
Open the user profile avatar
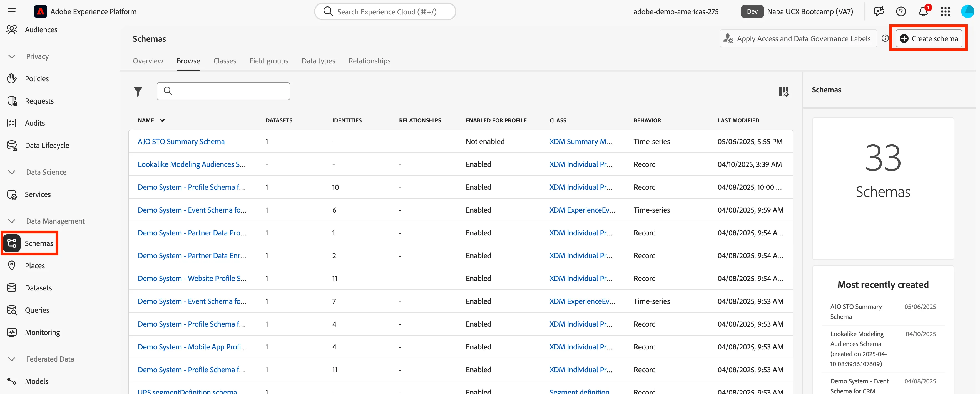click(967, 11)
